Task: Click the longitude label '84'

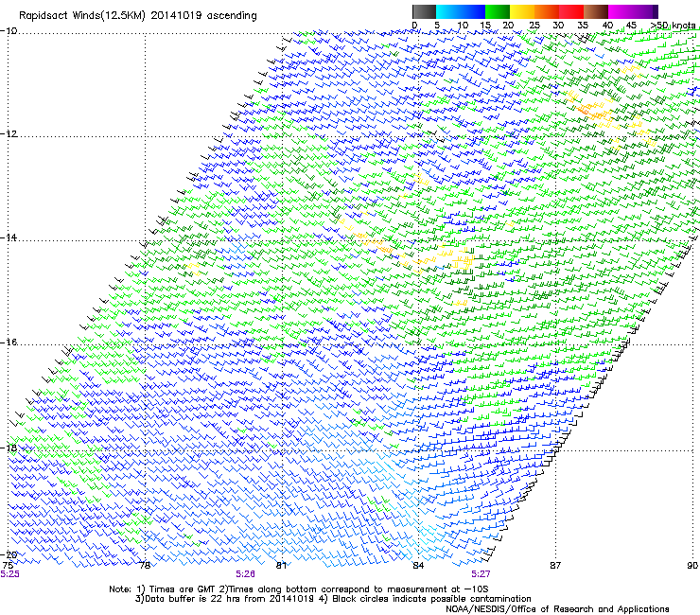Action: [418, 566]
